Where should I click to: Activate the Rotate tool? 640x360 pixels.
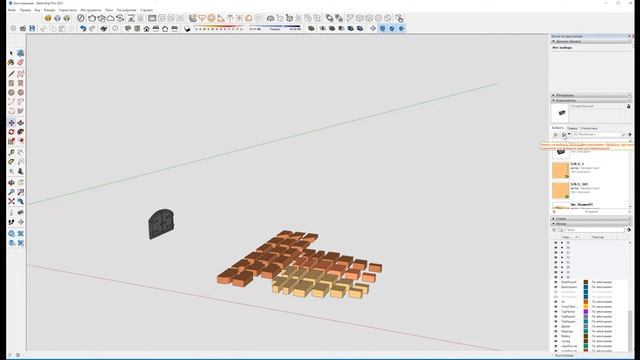11,132
